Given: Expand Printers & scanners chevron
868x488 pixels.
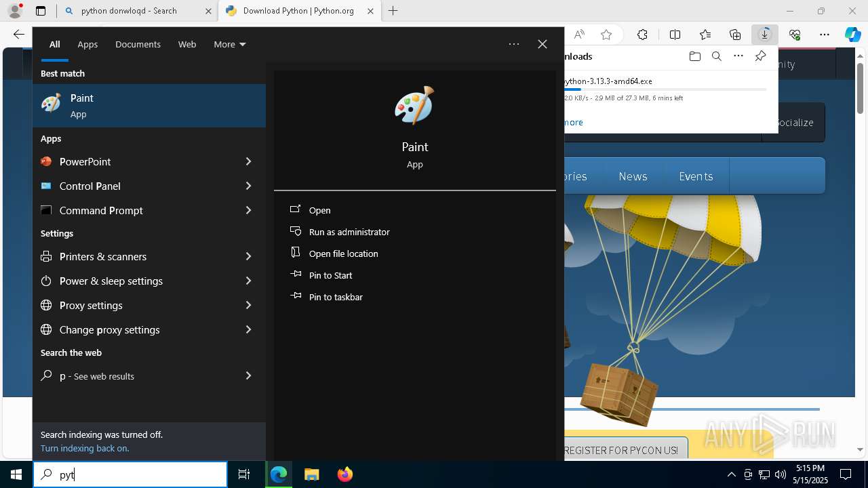Looking at the screenshot, I should (248, 256).
